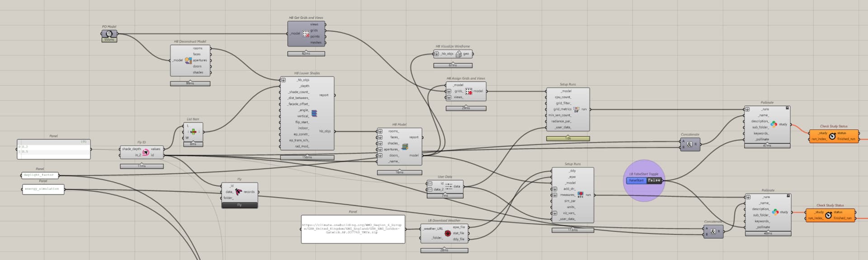This screenshot has width=868, height=260.
Task: Click the report output on HB Louver Shades
Action: 324,95
